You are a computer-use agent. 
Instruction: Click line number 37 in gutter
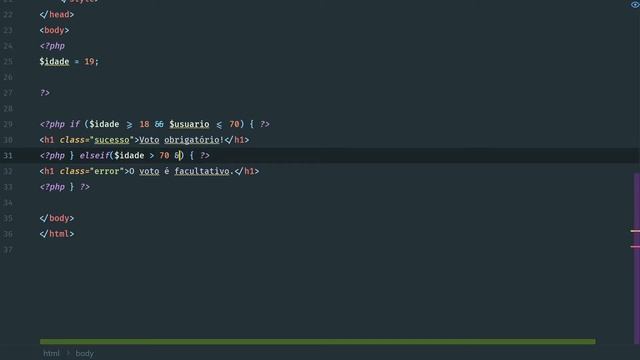coord(8,250)
